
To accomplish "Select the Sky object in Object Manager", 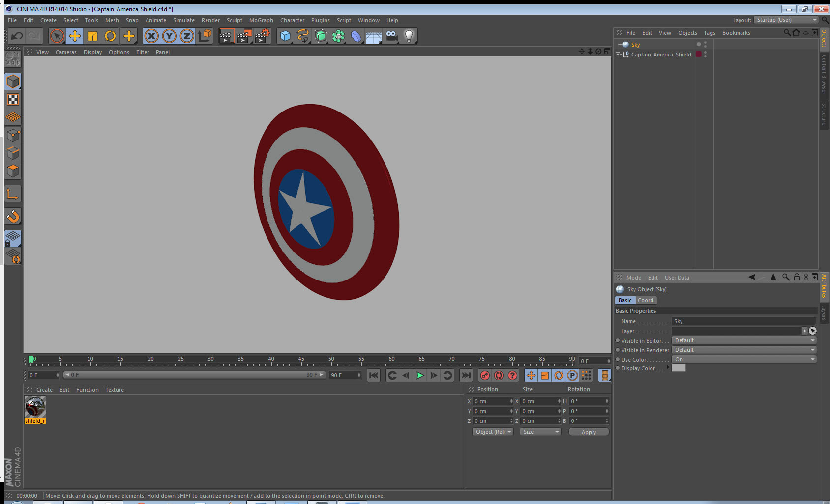I will [636, 45].
